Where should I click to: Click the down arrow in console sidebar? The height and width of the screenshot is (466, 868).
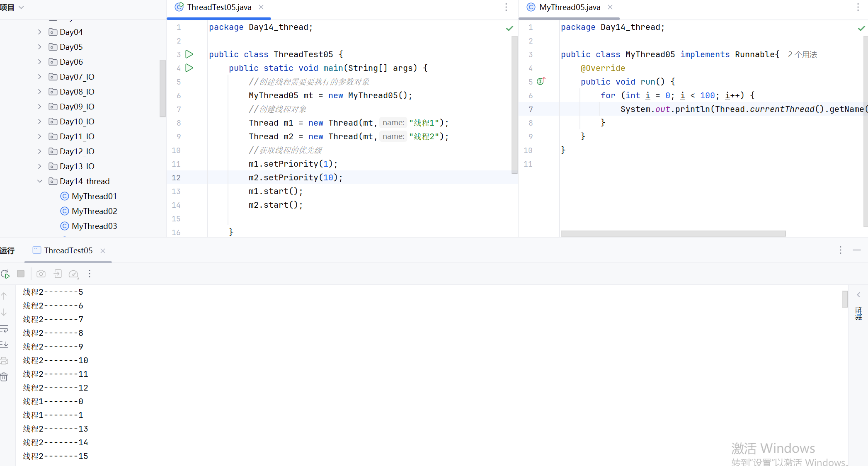click(x=4, y=312)
